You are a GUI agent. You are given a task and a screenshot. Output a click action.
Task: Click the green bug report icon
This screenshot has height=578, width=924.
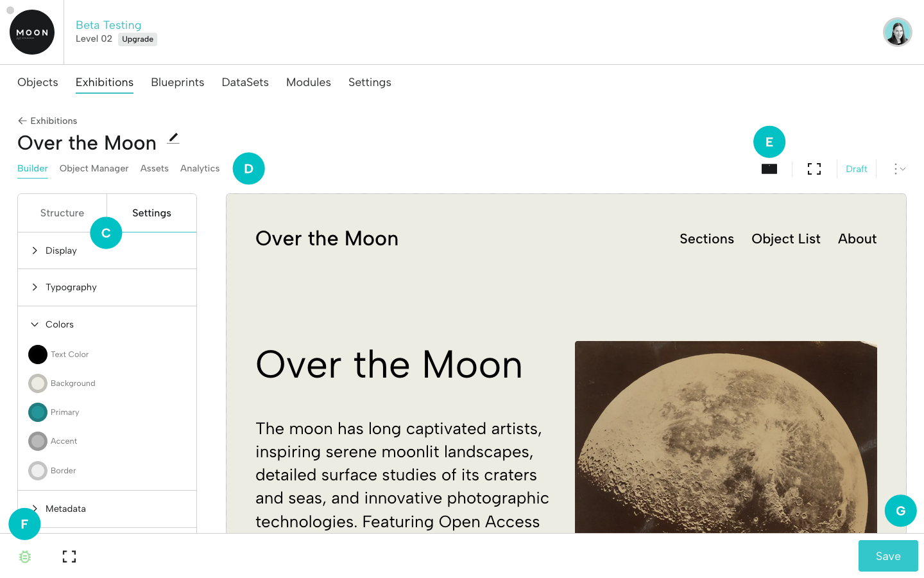(x=25, y=557)
